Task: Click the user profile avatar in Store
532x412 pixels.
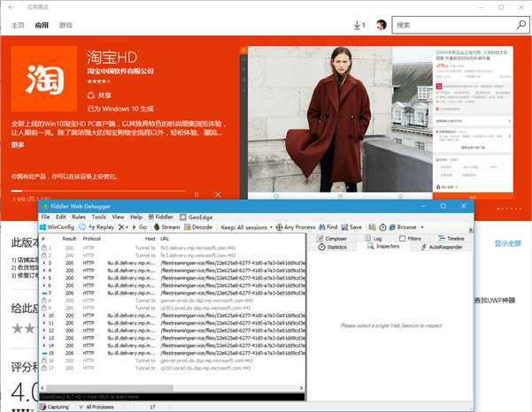Action: (382, 25)
